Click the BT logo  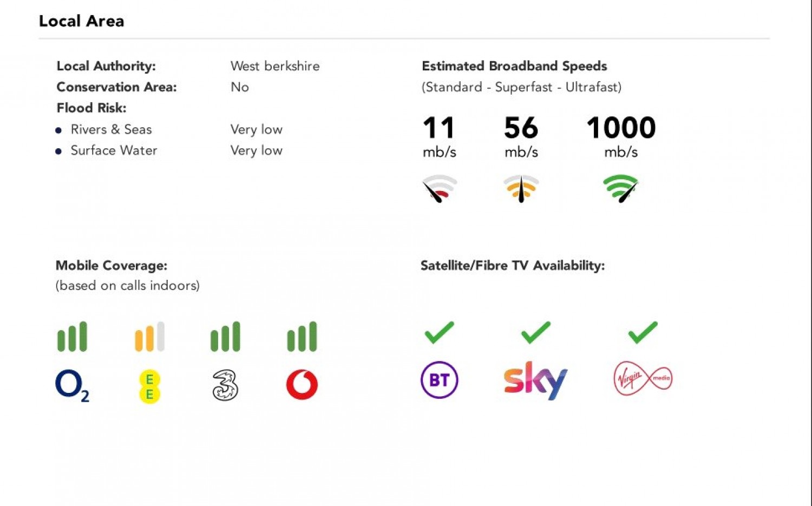[x=439, y=380]
